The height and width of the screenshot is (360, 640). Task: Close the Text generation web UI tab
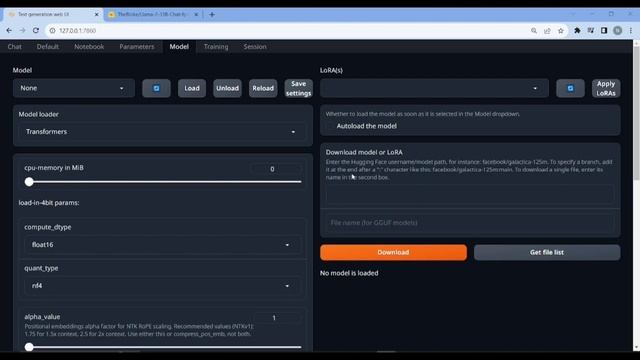(x=96, y=14)
